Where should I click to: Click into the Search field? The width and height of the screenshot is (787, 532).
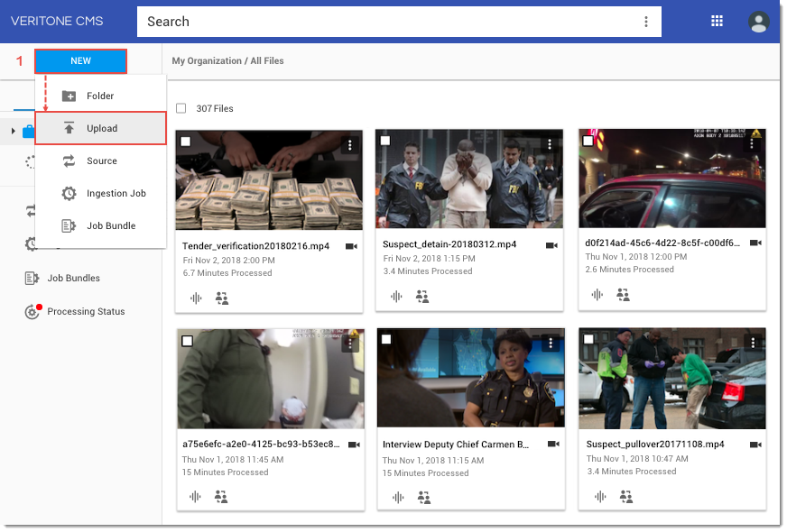point(388,22)
